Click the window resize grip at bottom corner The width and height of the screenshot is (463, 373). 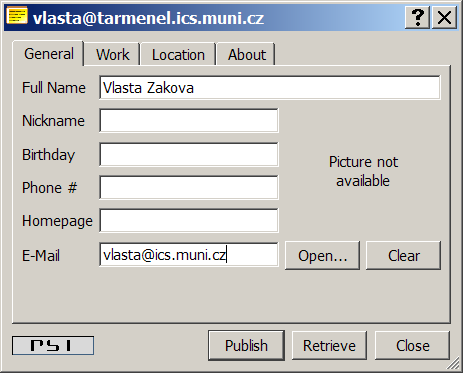[x=455, y=365]
